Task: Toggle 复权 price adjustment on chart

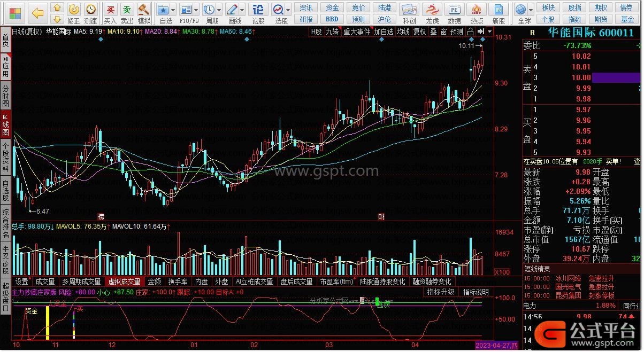Action: 420,32
